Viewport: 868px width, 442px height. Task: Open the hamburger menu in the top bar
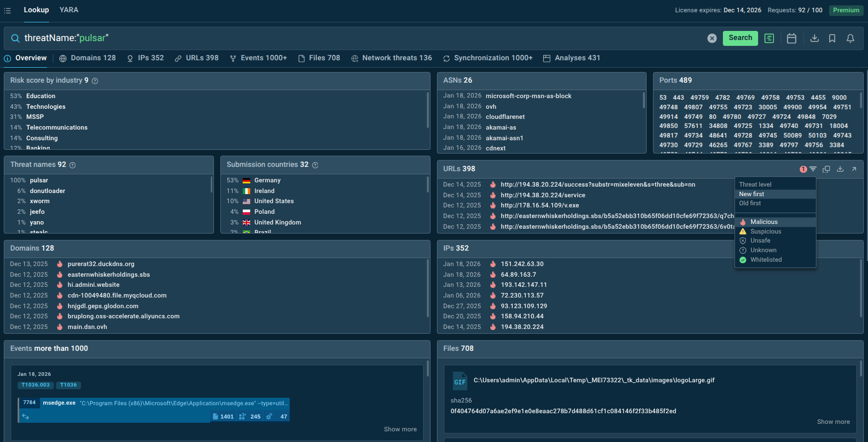click(7, 11)
